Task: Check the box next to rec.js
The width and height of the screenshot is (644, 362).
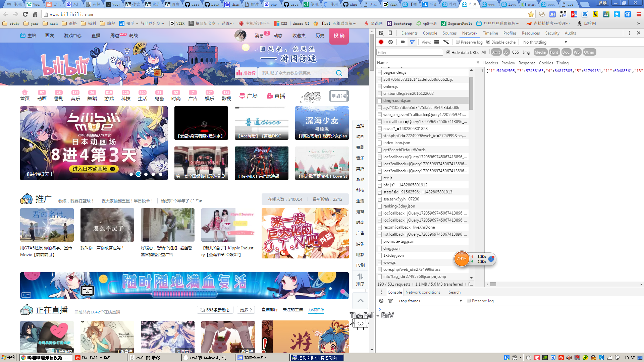Action: click(380, 178)
